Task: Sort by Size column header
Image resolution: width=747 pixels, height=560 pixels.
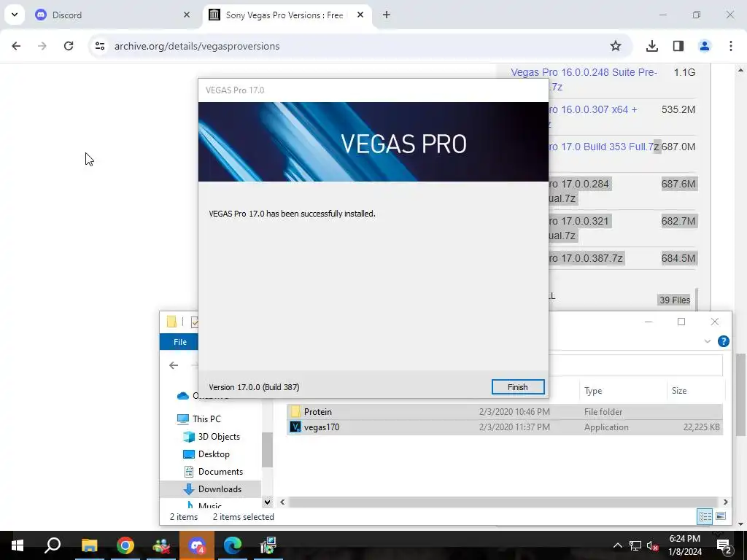Action: [x=694, y=391]
